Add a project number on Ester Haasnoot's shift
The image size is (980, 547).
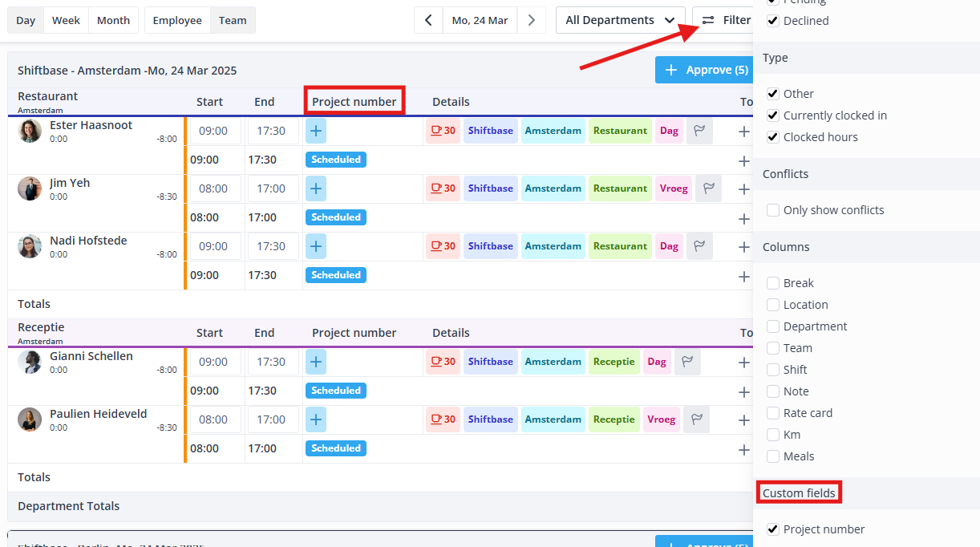pos(315,130)
